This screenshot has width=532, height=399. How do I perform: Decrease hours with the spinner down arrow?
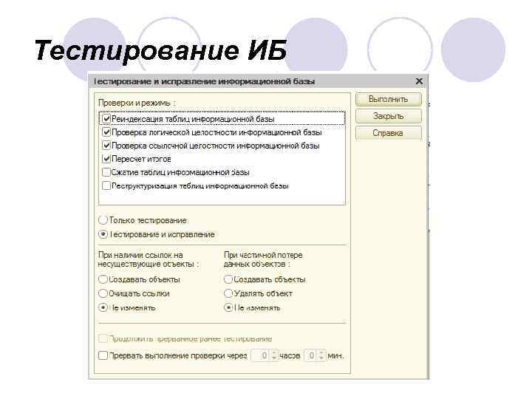point(275,358)
